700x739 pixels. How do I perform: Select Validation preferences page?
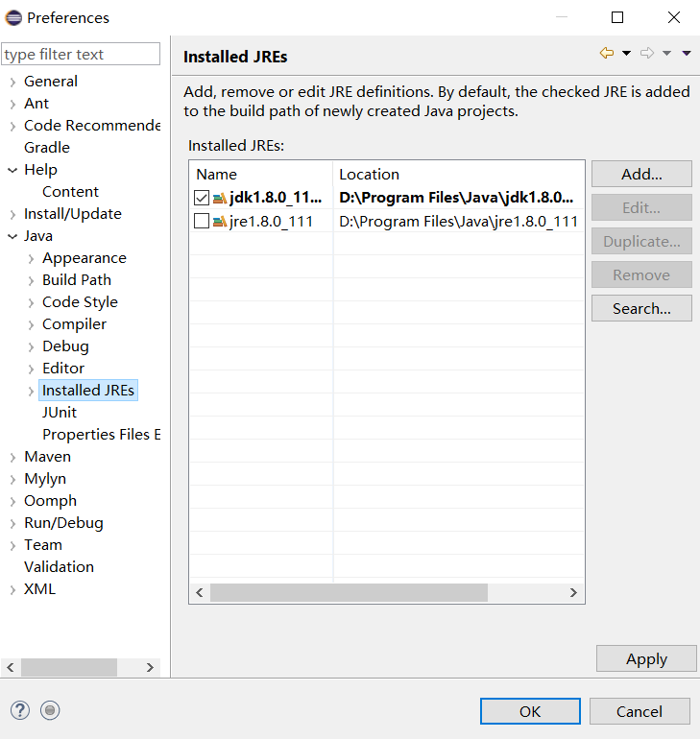[59, 567]
